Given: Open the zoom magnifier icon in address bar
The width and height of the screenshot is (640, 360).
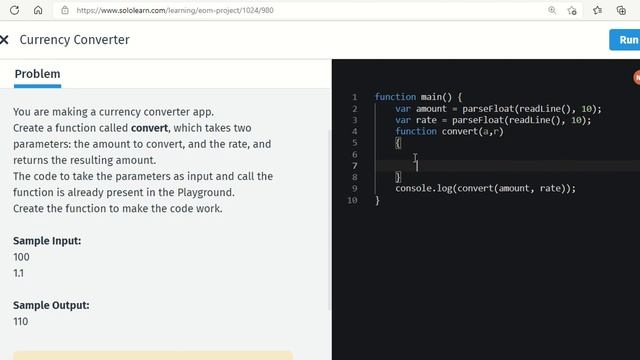Looking at the screenshot, I should point(552,10).
